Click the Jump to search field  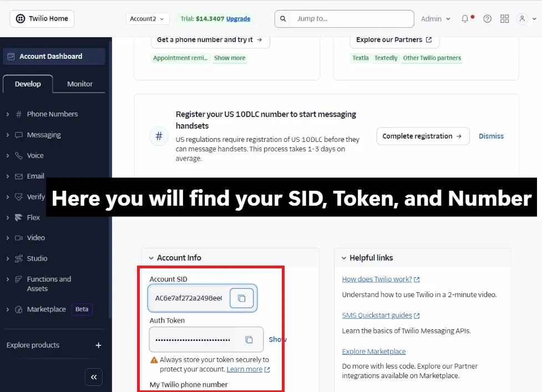coord(344,18)
